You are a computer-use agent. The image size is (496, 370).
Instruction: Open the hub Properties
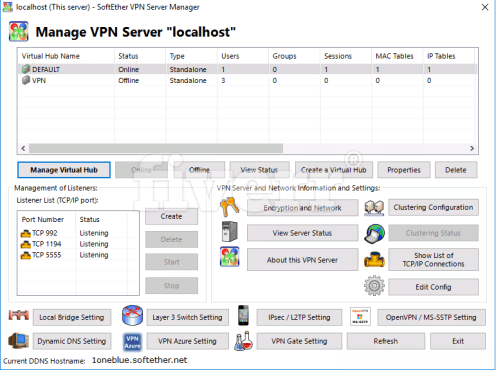pyautogui.click(x=404, y=170)
